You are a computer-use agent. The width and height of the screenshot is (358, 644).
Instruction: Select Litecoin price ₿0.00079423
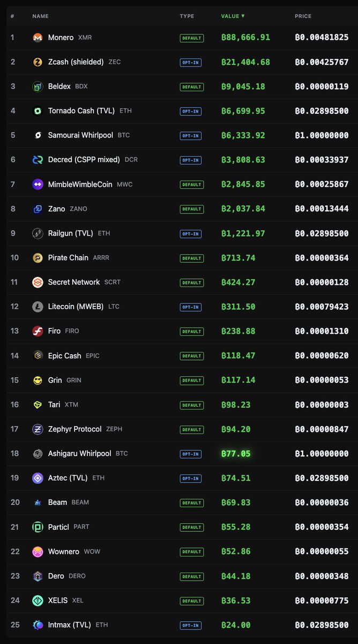pyautogui.click(x=322, y=307)
